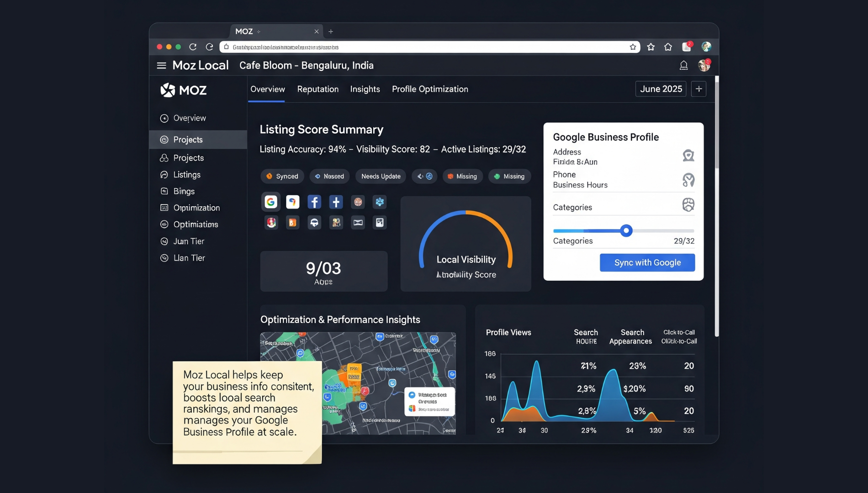The image size is (868, 493).
Task: Click the Click-to-Call column header
Action: [x=679, y=337]
